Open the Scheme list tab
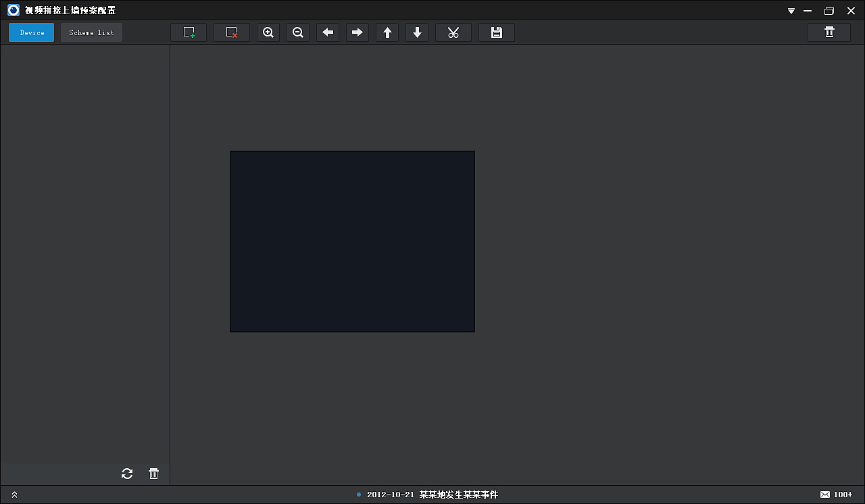This screenshot has width=865, height=504. pos(91,32)
